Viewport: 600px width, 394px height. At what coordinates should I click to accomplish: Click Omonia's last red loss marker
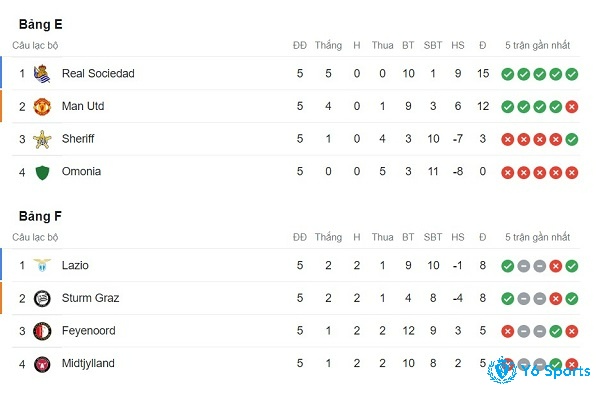pos(572,173)
